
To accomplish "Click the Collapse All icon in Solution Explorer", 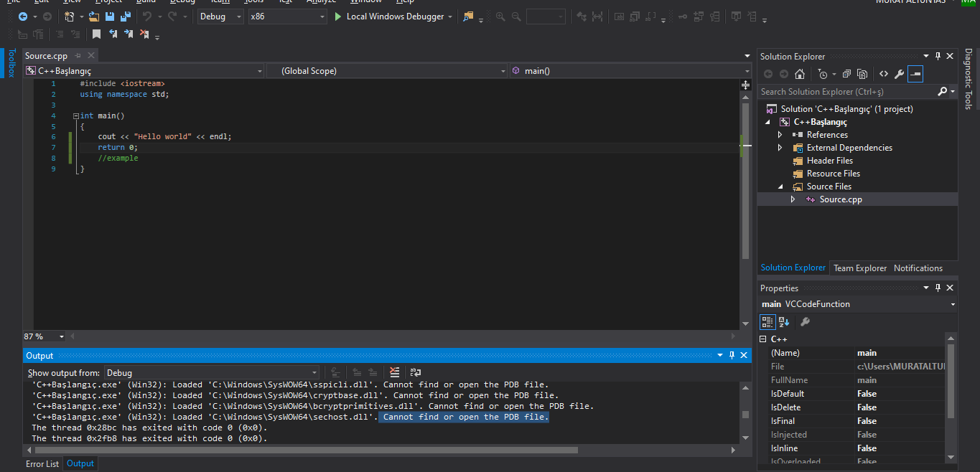I will point(846,74).
